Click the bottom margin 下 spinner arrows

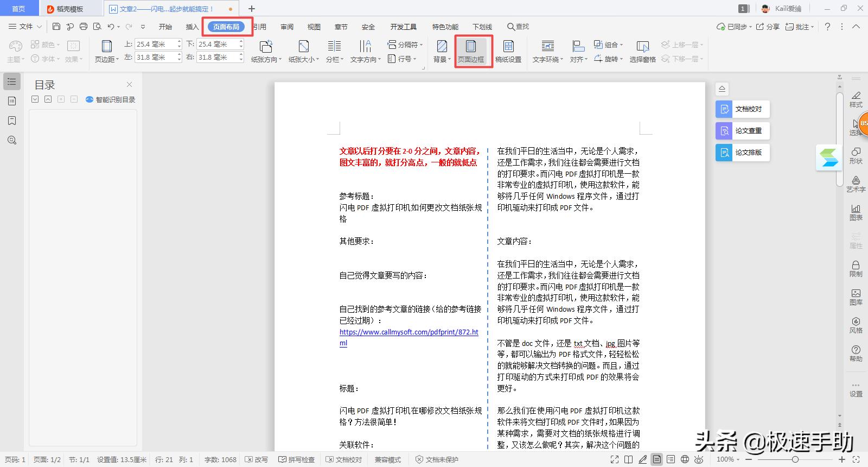[x=241, y=44]
